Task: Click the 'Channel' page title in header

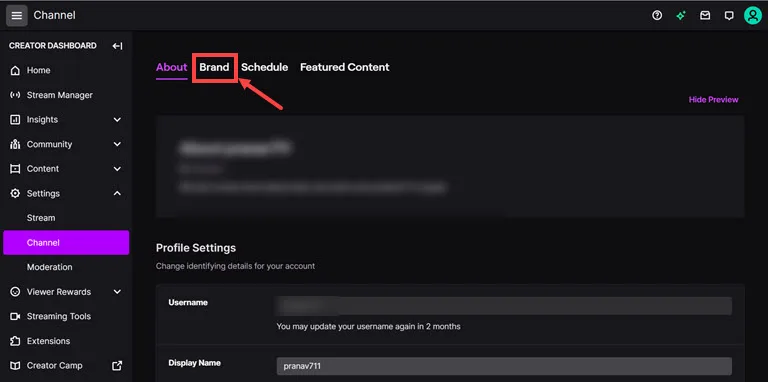Action: click(54, 15)
